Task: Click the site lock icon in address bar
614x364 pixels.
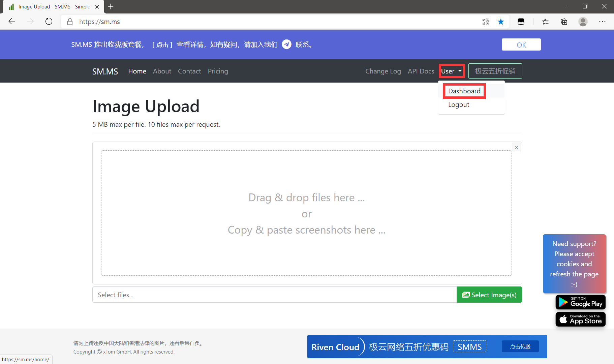Action: pos(70,22)
